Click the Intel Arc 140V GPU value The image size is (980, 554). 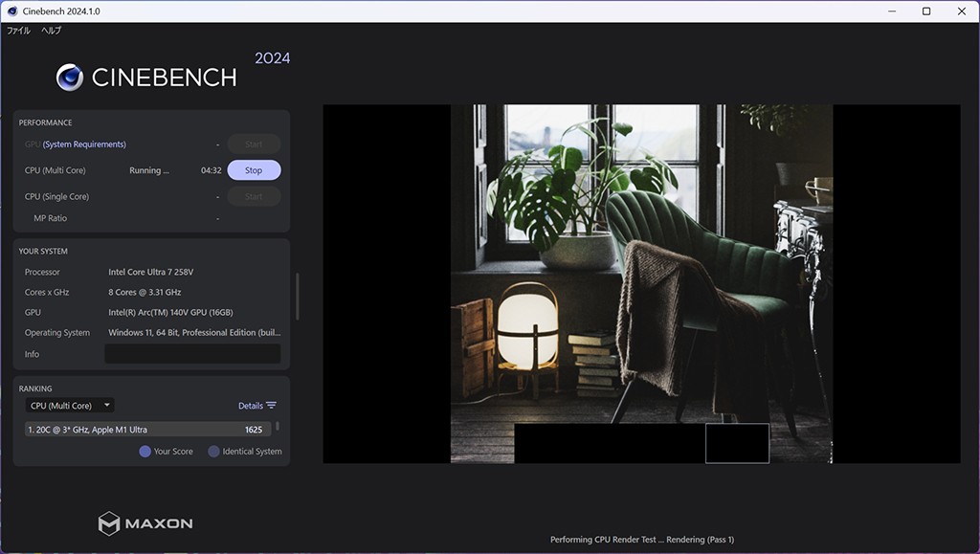[170, 312]
